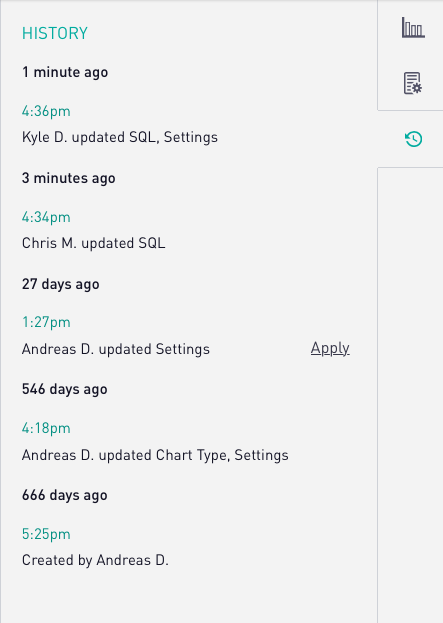Screen dimensions: 443x623
Task: Click the 546 days ago group label
Action: point(64,389)
